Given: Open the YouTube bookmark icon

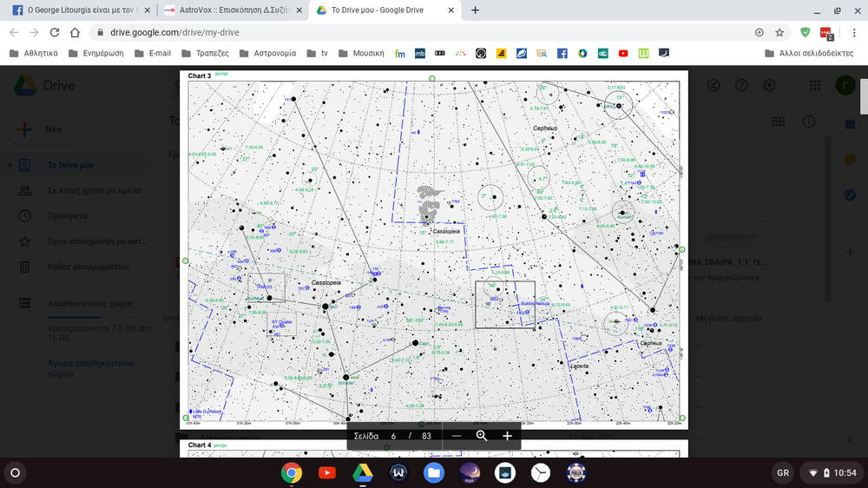Looking at the screenshot, I should (x=622, y=53).
